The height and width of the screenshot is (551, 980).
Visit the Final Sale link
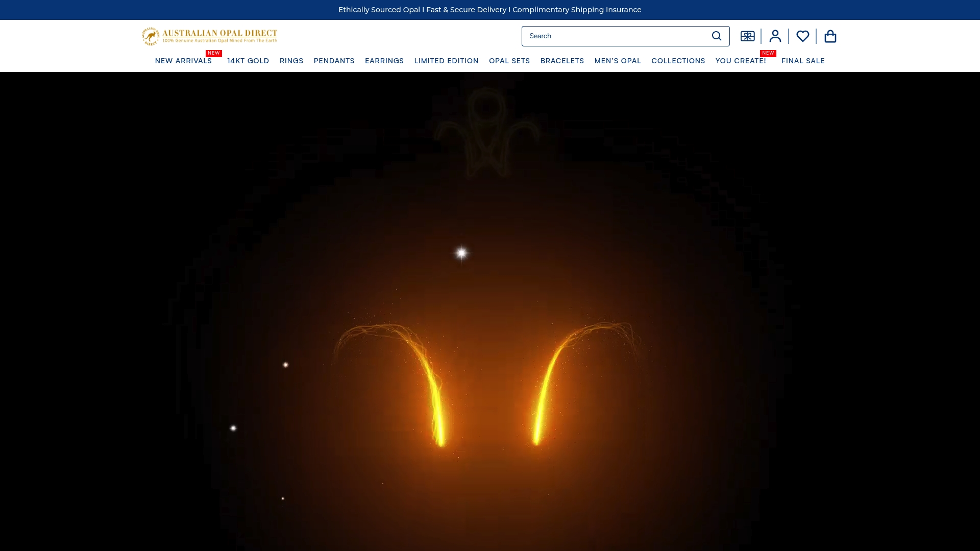(x=803, y=61)
